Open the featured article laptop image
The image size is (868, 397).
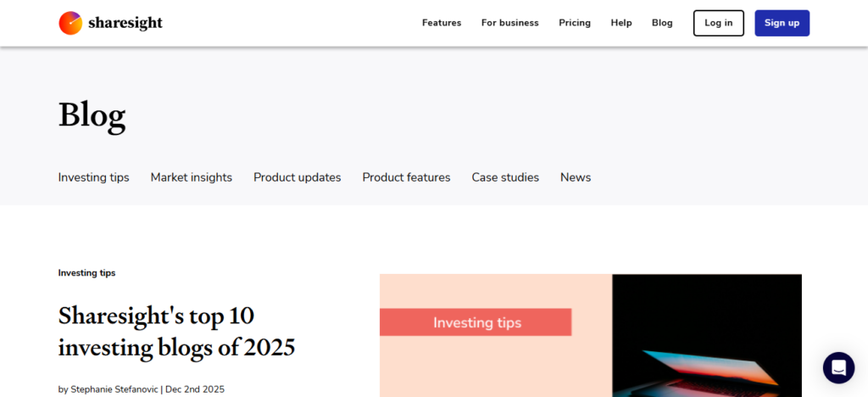[591, 336]
